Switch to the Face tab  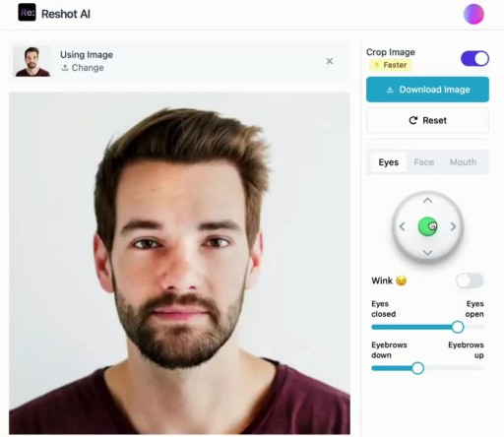coord(424,162)
